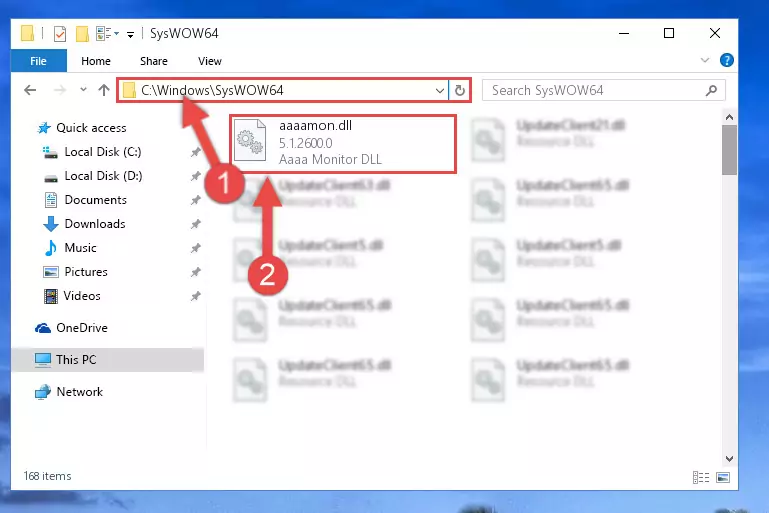The image size is (769, 513).
Task: Click the folder icon in the title bar
Action: coord(27,33)
